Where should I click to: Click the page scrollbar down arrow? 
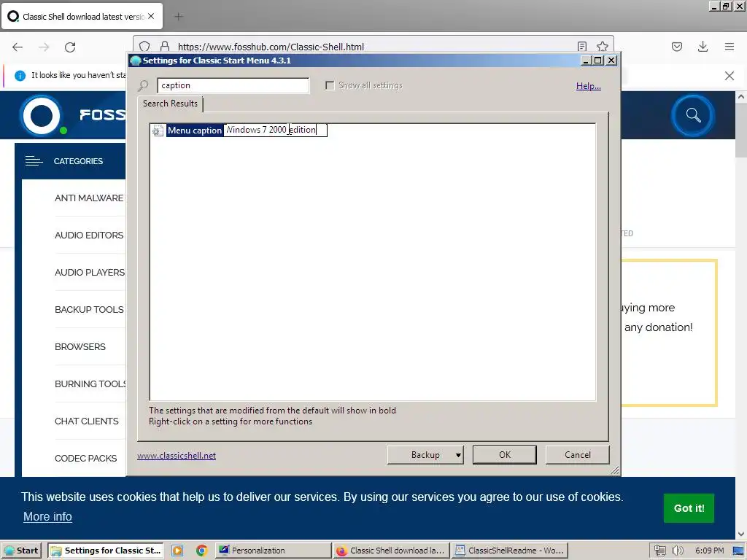(741, 534)
